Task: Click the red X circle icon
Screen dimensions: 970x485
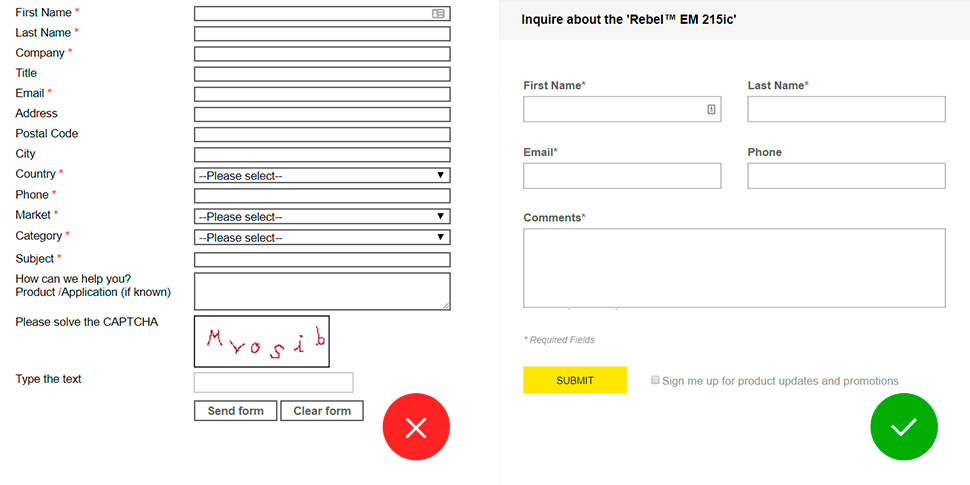Action: [416, 428]
